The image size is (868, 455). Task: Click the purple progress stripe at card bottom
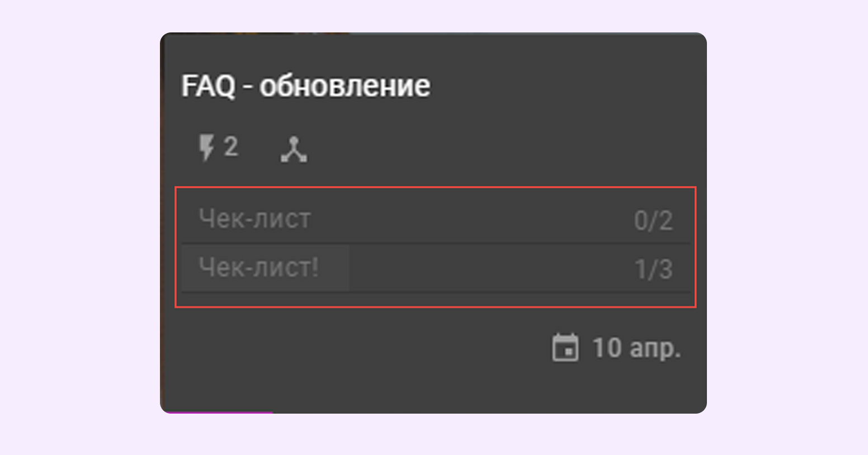218,412
